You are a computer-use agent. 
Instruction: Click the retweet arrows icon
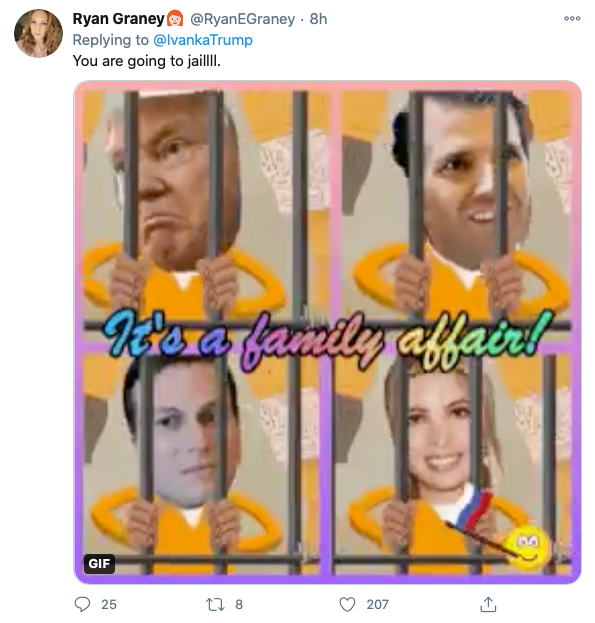coord(215,604)
